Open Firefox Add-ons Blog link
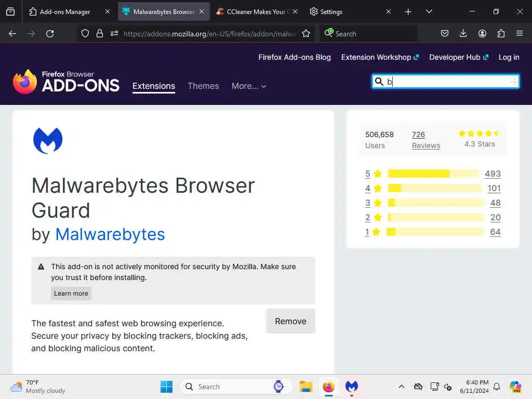This screenshot has width=532, height=399. (295, 57)
